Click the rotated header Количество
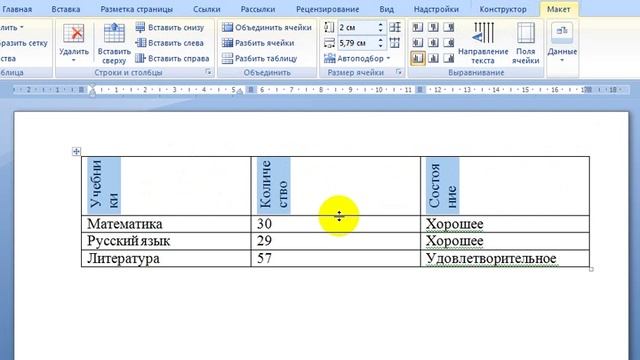The image size is (640, 360). tap(273, 186)
